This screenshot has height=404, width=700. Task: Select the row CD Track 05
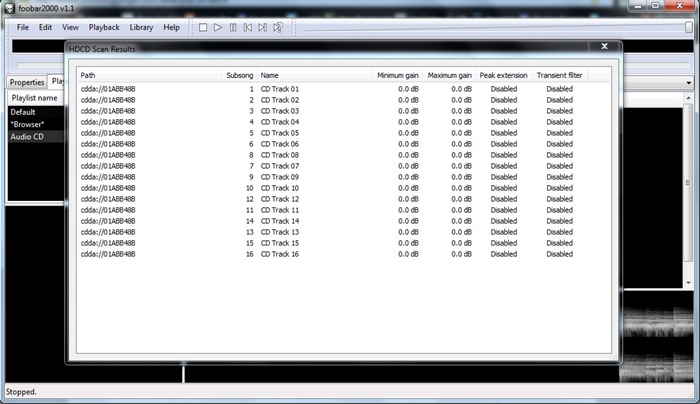344,133
